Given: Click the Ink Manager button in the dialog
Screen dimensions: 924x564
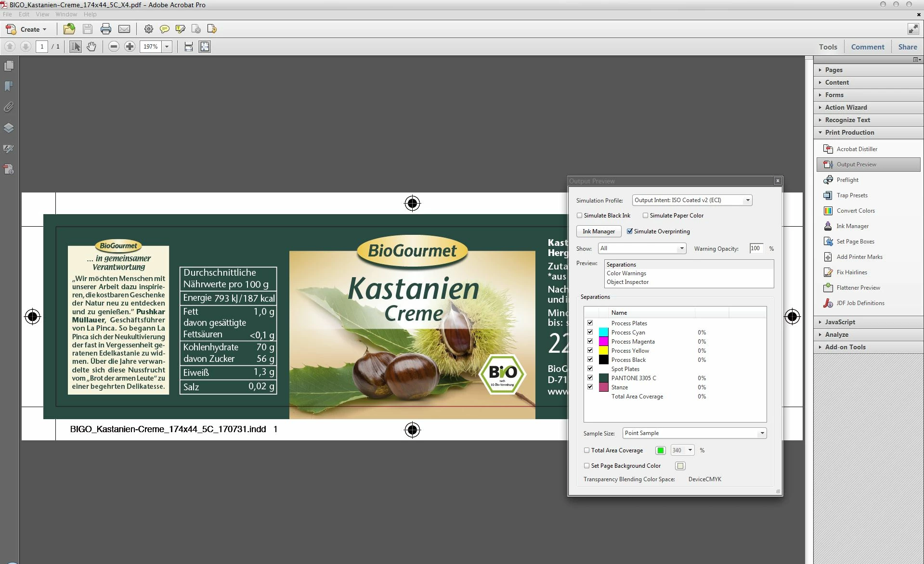Looking at the screenshot, I should (x=599, y=231).
